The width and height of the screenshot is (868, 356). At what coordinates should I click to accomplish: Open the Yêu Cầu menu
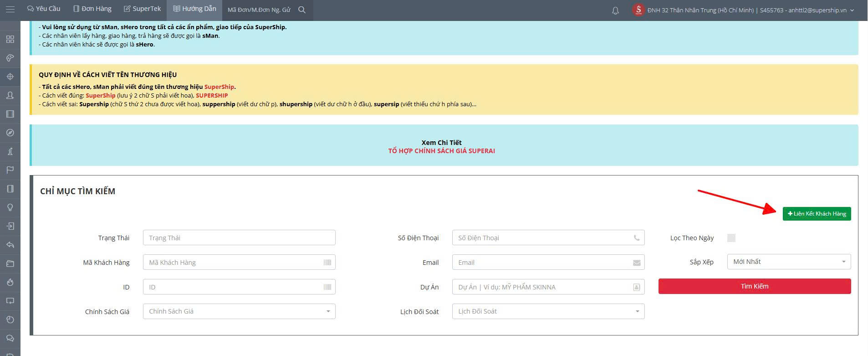pyautogui.click(x=44, y=9)
